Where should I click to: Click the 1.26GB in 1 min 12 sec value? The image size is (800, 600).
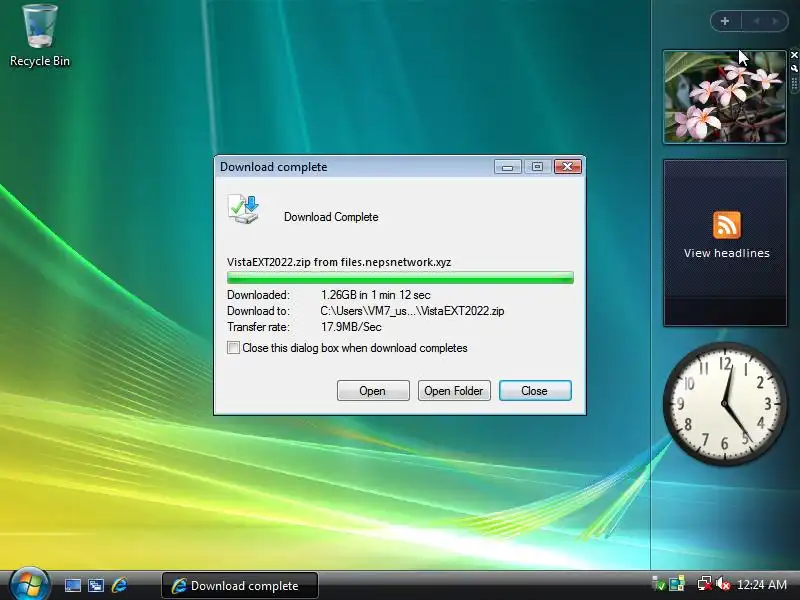(x=376, y=295)
